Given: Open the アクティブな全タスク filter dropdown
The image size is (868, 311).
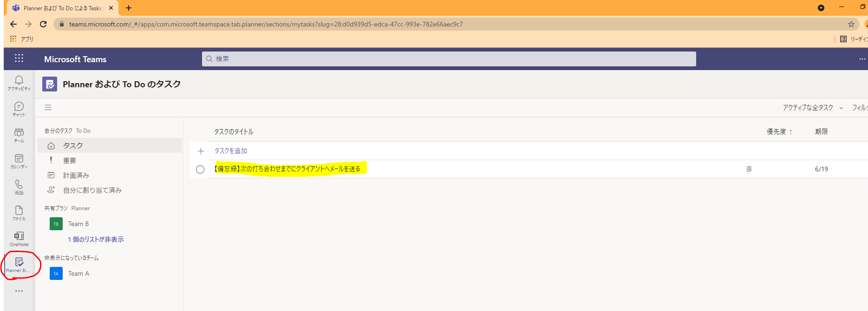Looking at the screenshot, I should pos(813,108).
